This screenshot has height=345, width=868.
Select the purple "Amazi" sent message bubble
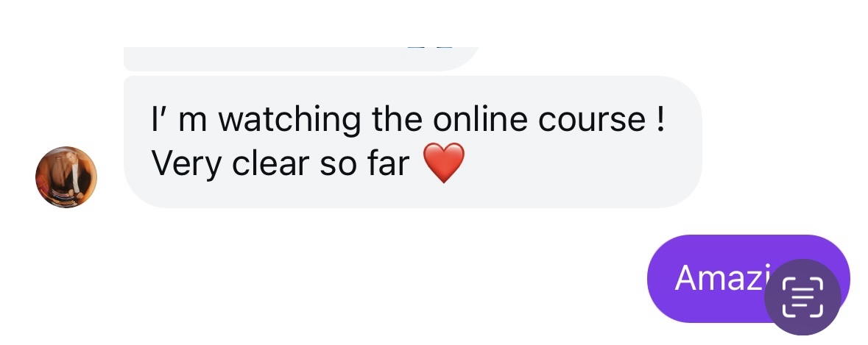click(x=749, y=278)
